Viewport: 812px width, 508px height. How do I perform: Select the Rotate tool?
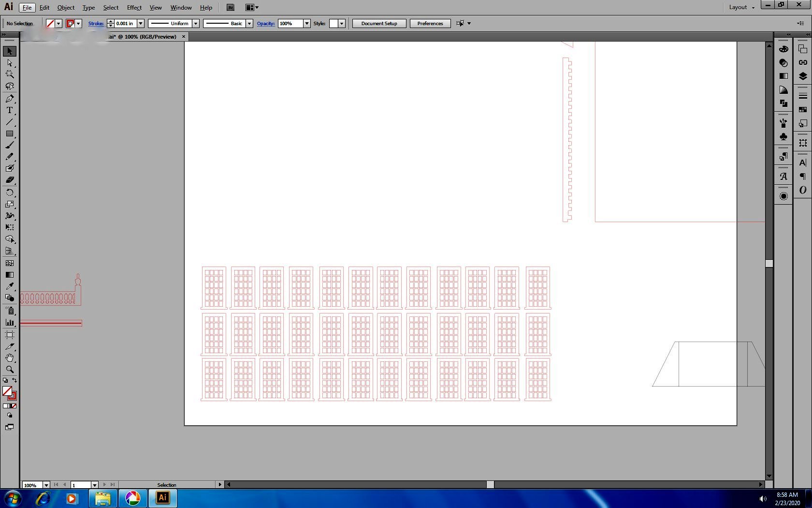[10, 193]
